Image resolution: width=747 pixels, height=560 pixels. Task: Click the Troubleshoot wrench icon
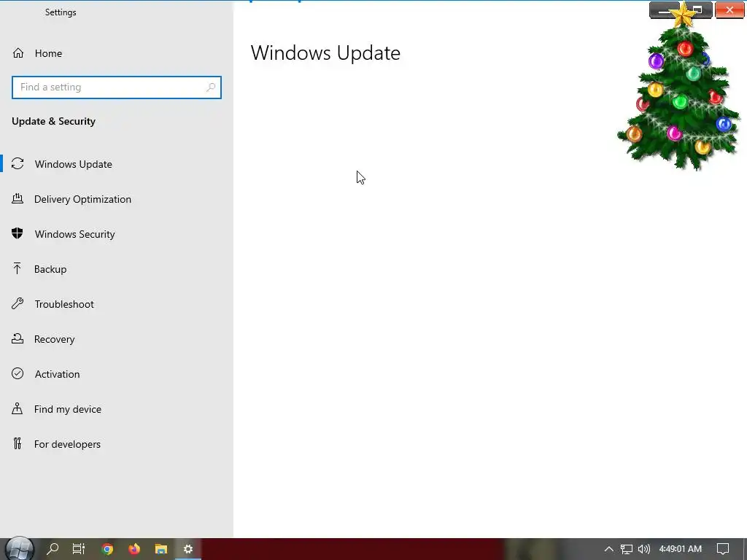(18, 303)
